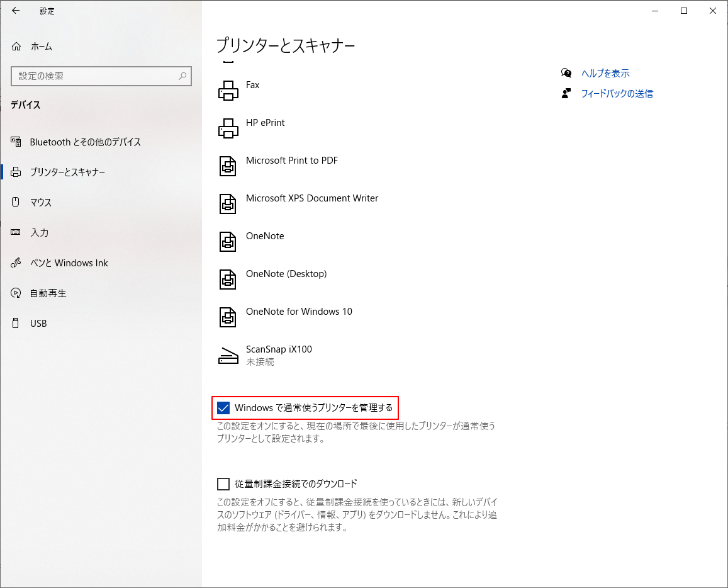Open the ヘルプを表示 link
This screenshot has width=728, height=588.
605,73
